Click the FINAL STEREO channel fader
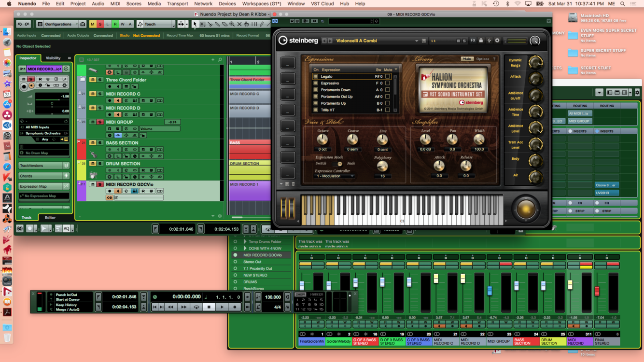Viewport: 644px width, 362px height. 597,292
